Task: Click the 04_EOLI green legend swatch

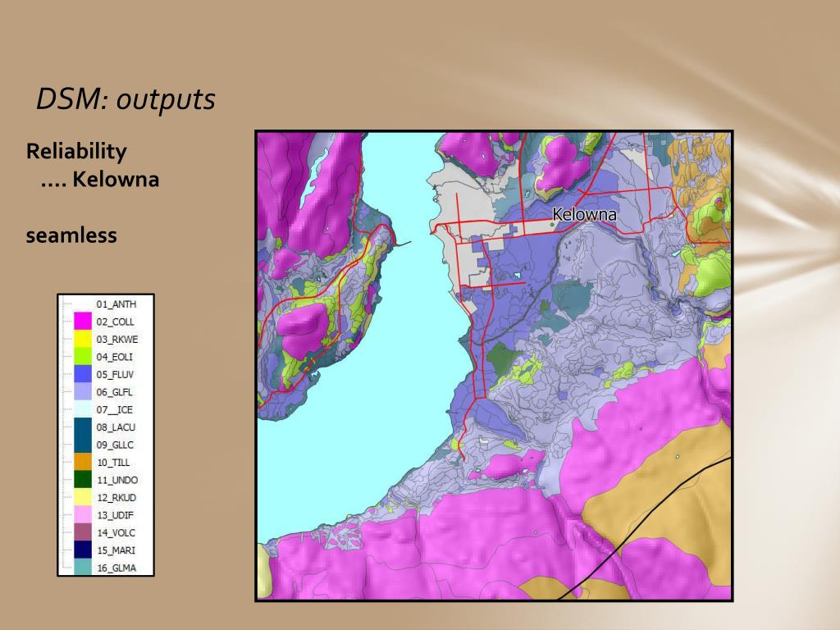Action: click(83, 357)
